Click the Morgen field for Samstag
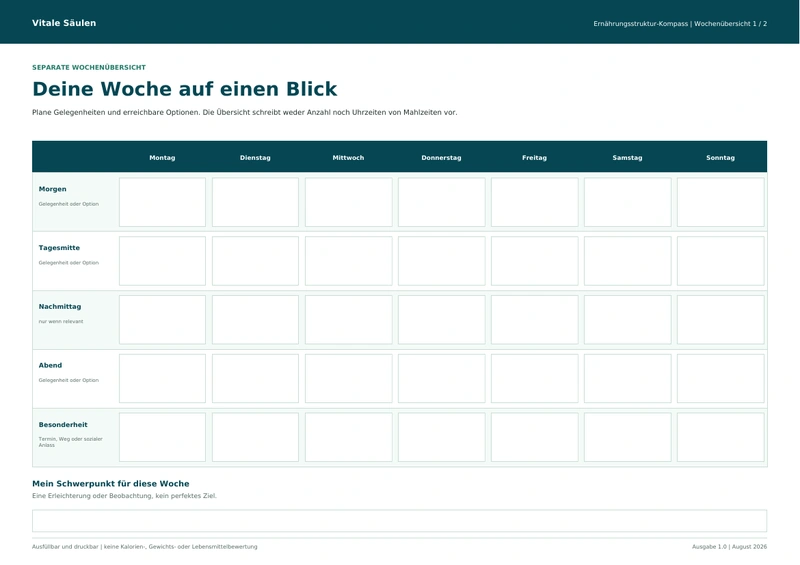The width and height of the screenshot is (800, 565). click(628, 202)
